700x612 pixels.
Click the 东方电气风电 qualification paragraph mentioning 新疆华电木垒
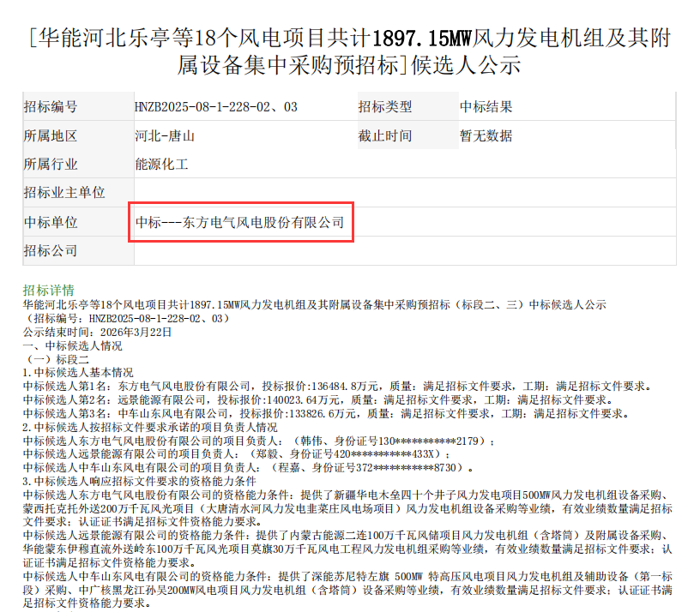click(x=347, y=508)
